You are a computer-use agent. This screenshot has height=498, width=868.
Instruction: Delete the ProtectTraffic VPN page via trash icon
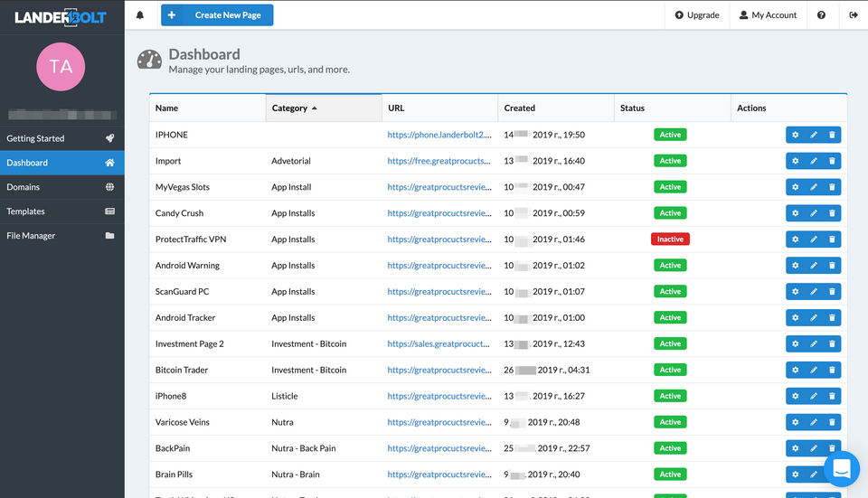coord(832,240)
